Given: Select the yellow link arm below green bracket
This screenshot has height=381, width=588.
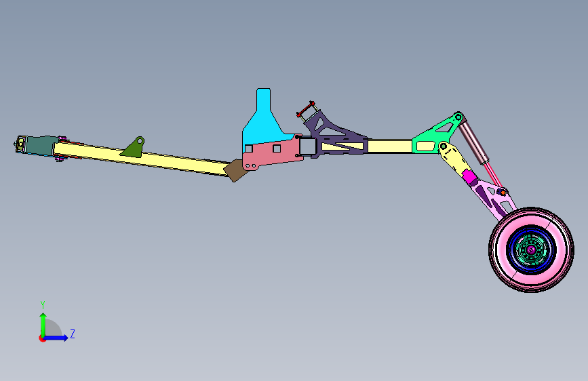Looking at the screenshot, I should [455, 158].
